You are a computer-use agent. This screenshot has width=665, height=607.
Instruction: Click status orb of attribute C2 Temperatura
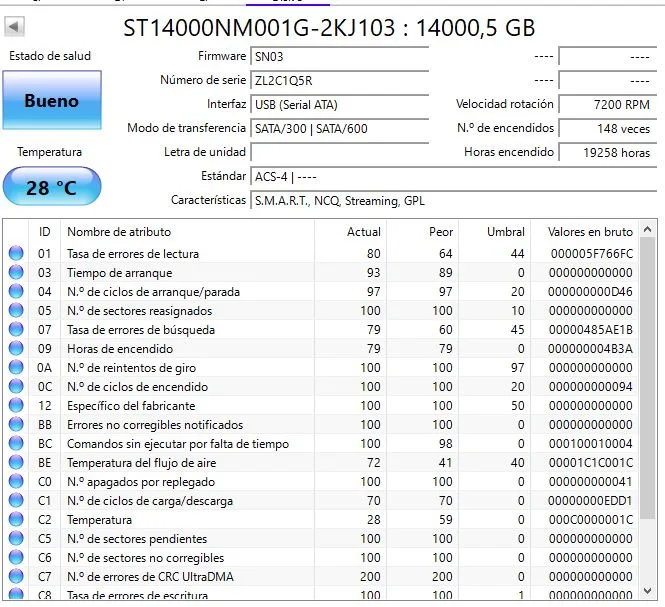[16, 520]
